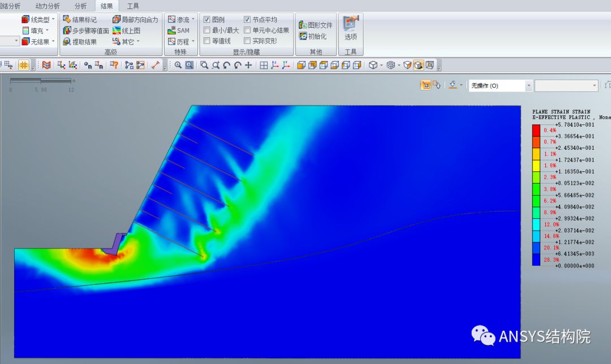Click the legend max value +5.78410e-001
Screen dimensions: 611x364
[x=575, y=124]
